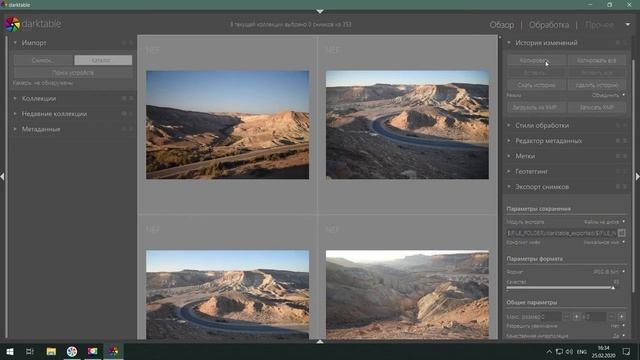Open views dropdown arrow next to Прочее

point(628,24)
